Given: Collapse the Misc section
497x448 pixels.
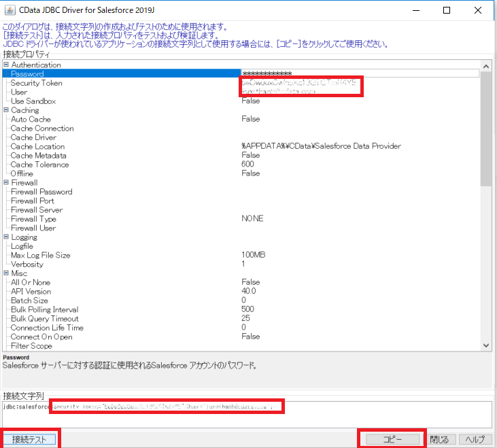Looking at the screenshot, I should 6,273.
